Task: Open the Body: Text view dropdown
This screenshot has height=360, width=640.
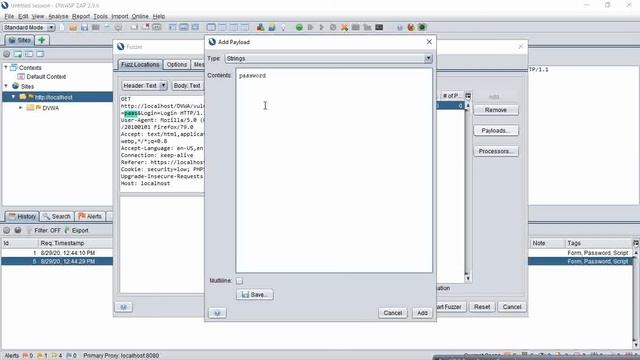Action: (188, 86)
